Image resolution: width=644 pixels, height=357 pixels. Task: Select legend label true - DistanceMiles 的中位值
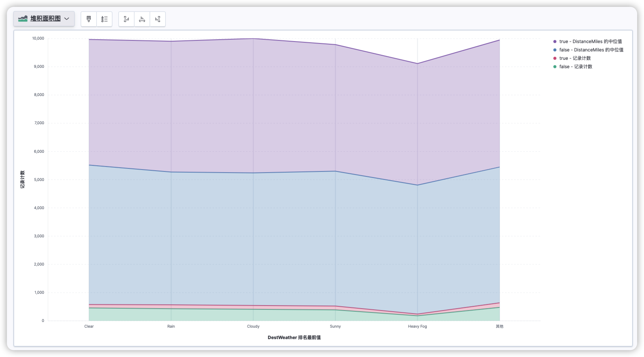coord(590,42)
